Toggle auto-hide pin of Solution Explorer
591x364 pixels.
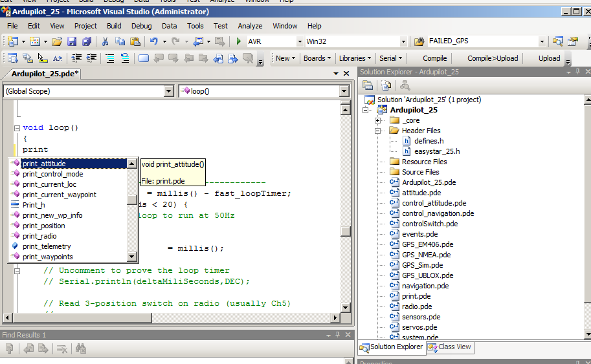pyautogui.click(x=578, y=72)
